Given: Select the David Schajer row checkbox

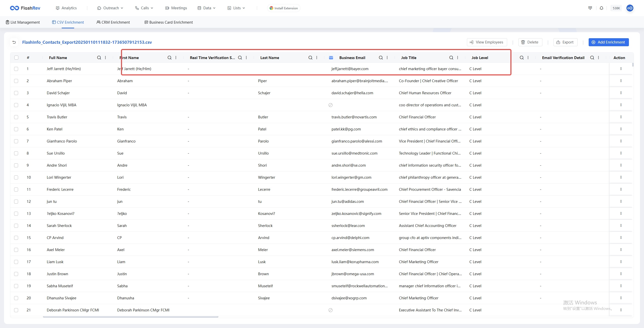Looking at the screenshot, I should click(x=16, y=93).
